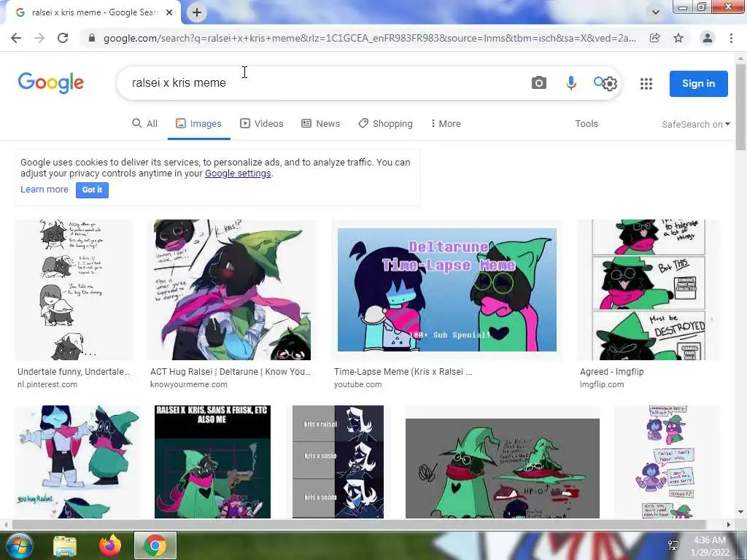This screenshot has height=560, width=747.
Task: Switch to the Videos tab
Action: [262, 124]
